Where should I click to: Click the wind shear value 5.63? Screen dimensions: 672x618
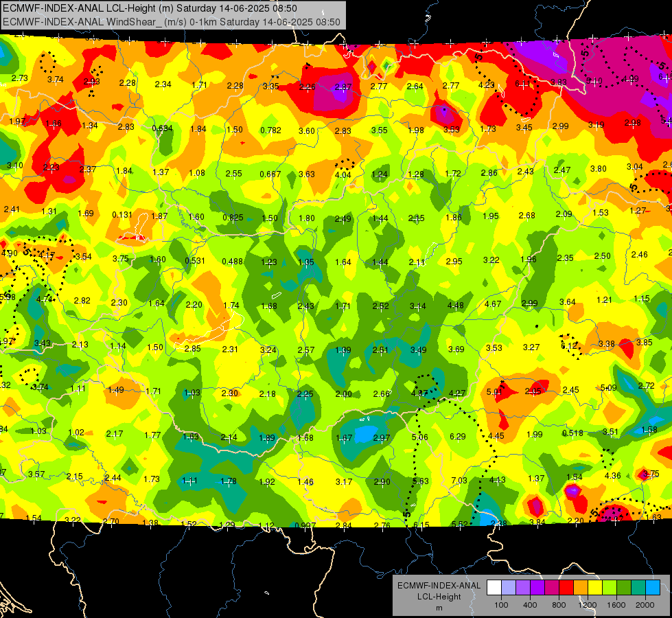coord(420,481)
